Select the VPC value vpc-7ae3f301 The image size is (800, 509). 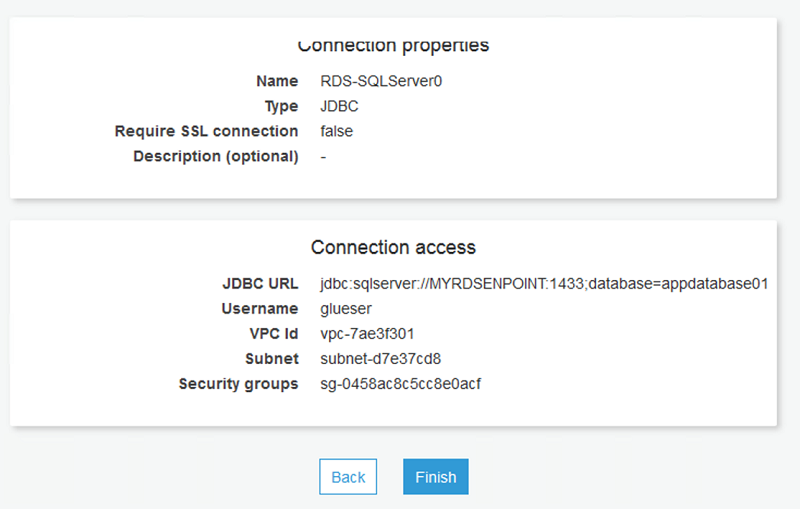coord(367,333)
